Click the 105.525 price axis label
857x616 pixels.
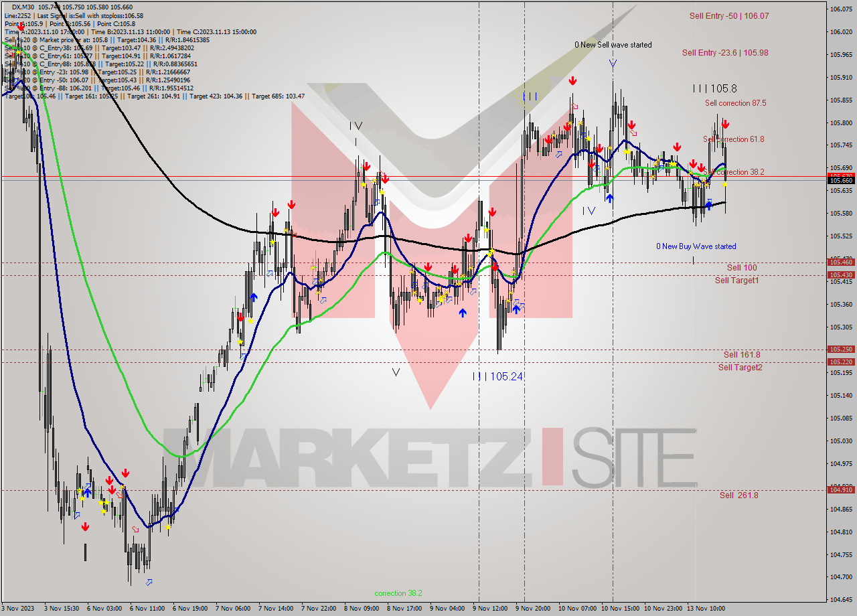pos(842,236)
